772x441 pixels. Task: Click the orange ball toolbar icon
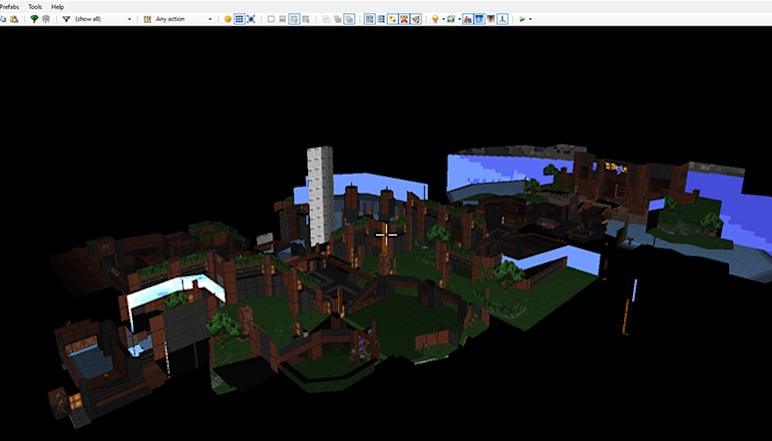point(227,19)
